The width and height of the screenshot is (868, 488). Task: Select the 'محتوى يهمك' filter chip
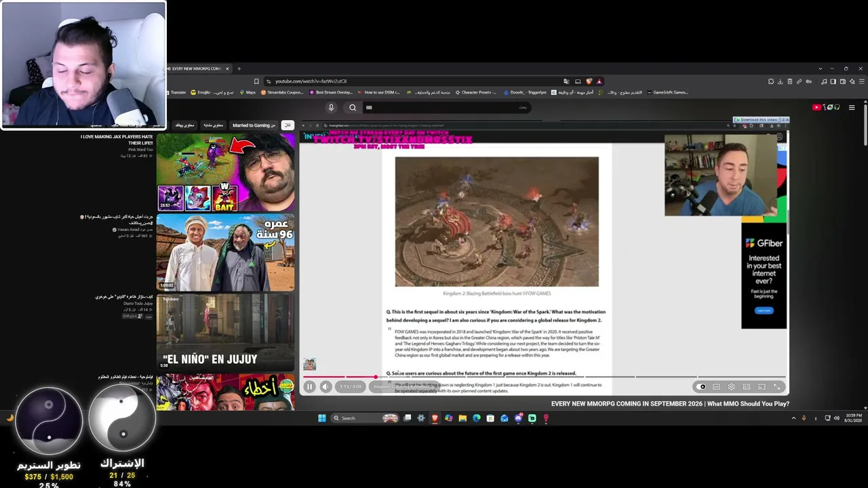[184, 125]
